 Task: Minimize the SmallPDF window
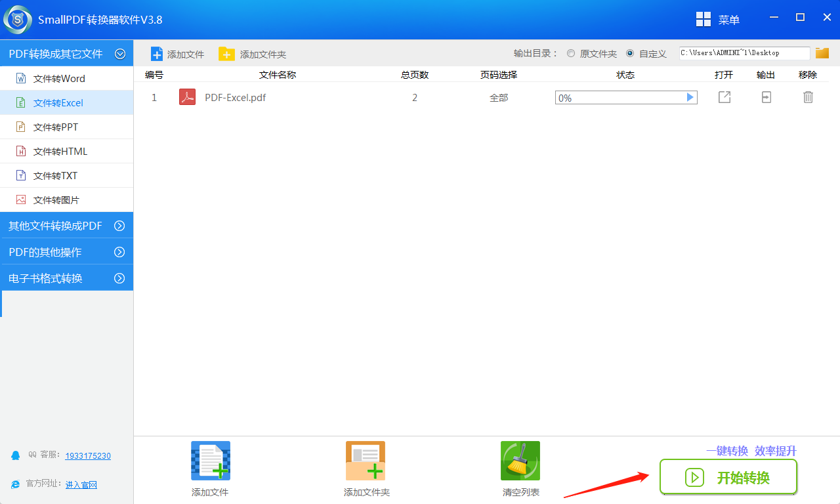[775, 18]
